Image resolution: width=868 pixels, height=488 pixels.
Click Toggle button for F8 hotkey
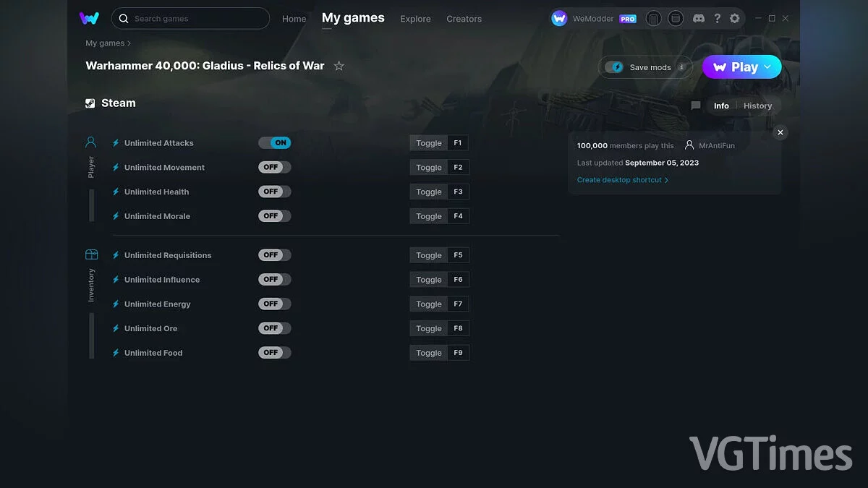pyautogui.click(x=429, y=328)
